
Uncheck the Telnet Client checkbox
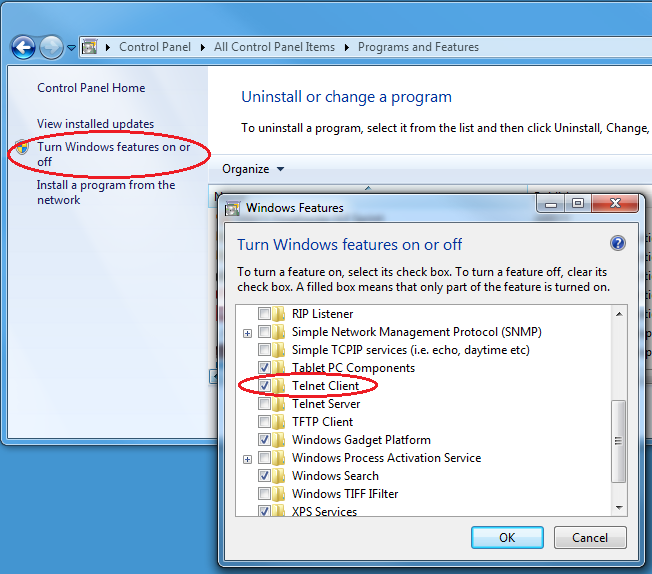click(x=264, y=386)
